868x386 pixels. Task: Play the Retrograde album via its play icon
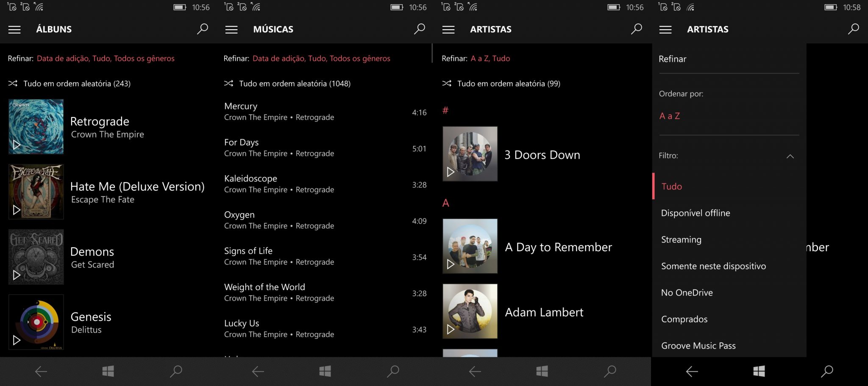17,145
